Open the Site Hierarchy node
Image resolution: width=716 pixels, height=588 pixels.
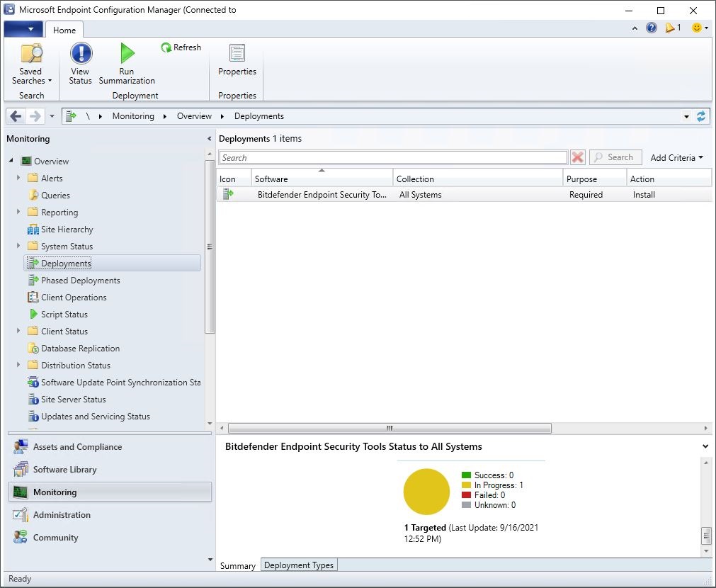pos(66,229)
